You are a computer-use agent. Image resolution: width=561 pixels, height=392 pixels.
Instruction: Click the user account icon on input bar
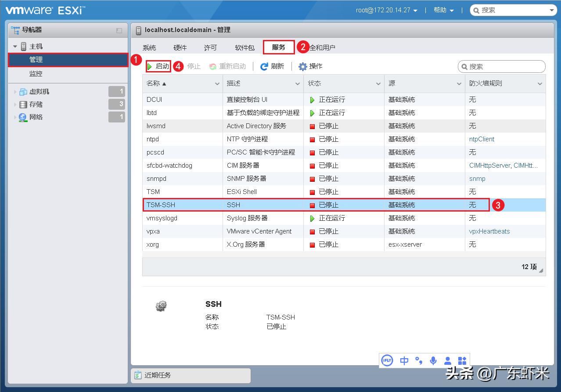tap(447, 360)
